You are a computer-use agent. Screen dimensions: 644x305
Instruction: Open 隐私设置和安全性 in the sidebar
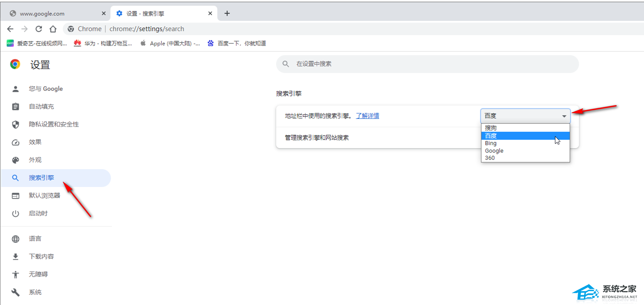pyautogui.click(x=54, y=124)
